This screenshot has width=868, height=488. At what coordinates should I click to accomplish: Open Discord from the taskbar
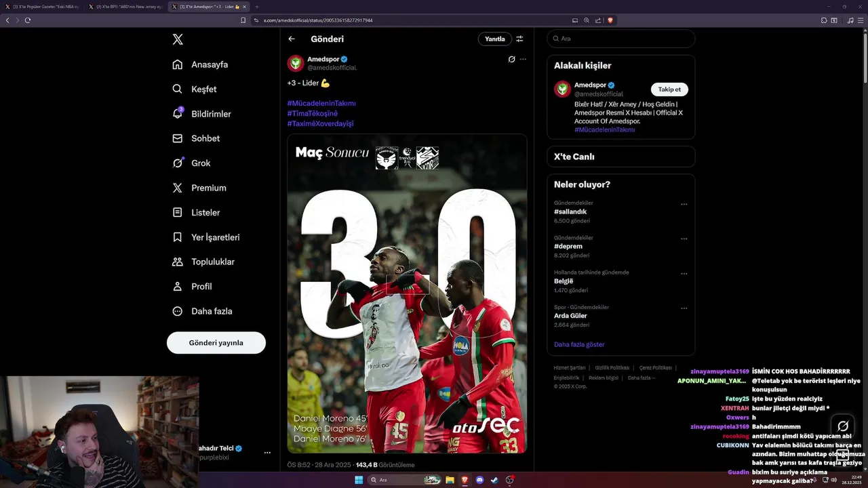click(x=480, y=480)
